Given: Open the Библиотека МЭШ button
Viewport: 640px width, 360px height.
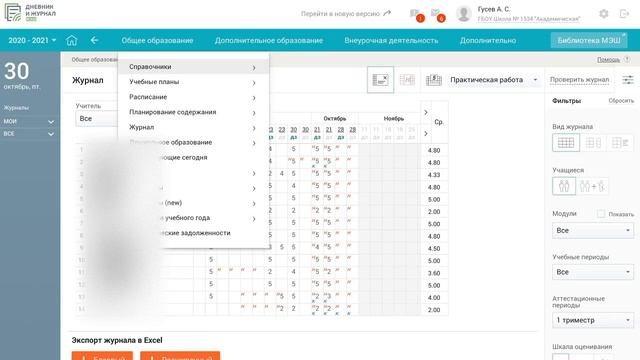Looking at the screenshot, I should pyautogui.click(x=589, y=40).
